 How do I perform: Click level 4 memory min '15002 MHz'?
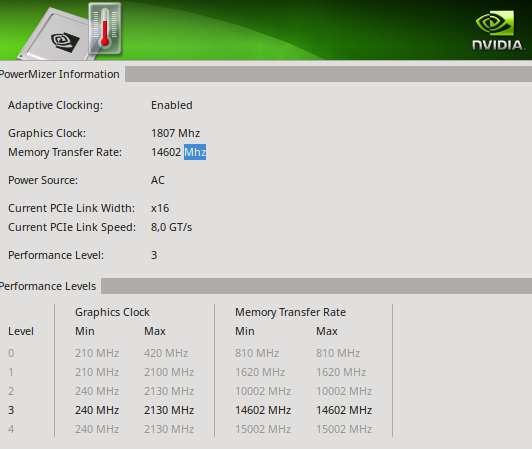(x=263, y=429)
